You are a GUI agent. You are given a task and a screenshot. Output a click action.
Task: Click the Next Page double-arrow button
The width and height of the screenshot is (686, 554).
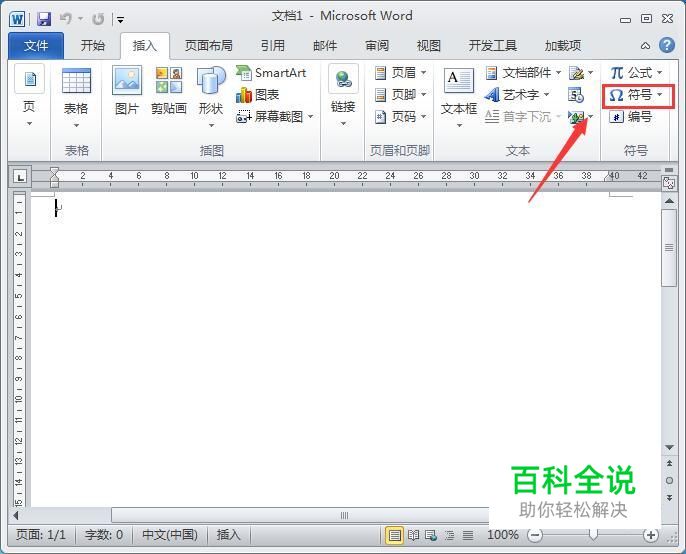coord(669,498)
